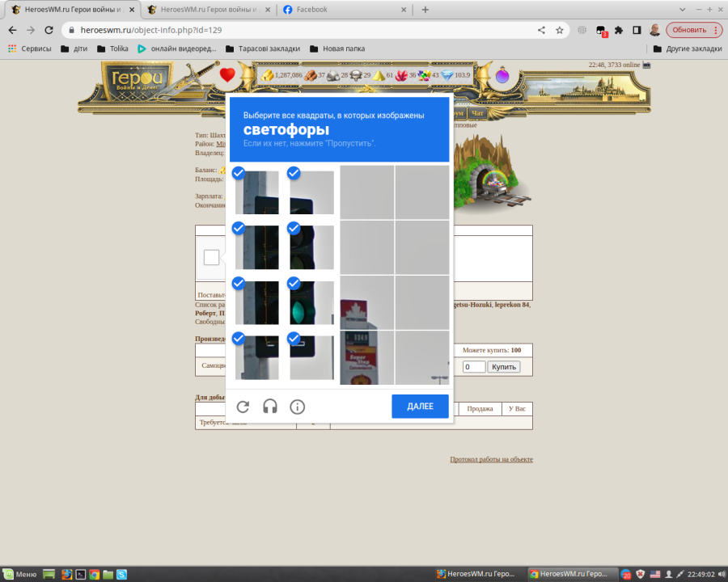Open the Тарасові закладки folder
Screen dimensions: 728x582
click(x=263, y=48)
